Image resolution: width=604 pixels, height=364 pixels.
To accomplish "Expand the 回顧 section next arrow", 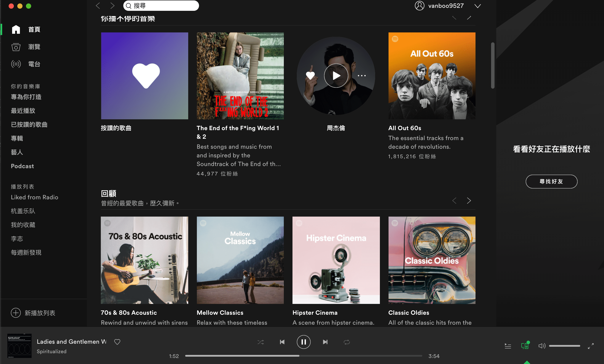I will (469, 200).
